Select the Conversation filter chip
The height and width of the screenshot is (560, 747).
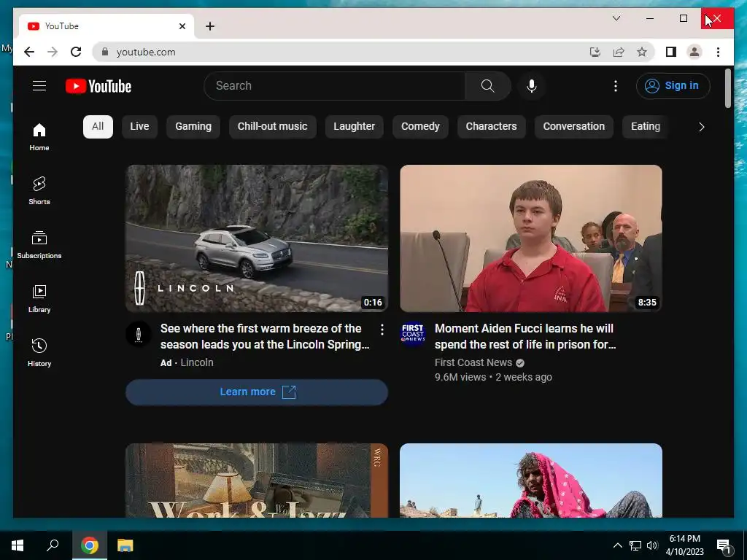573,127
